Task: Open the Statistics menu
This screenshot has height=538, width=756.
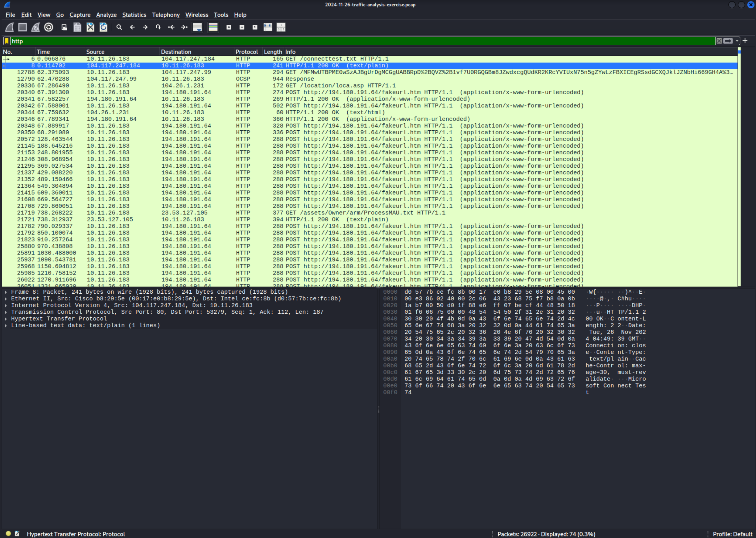Action: (x=134, y=15)
